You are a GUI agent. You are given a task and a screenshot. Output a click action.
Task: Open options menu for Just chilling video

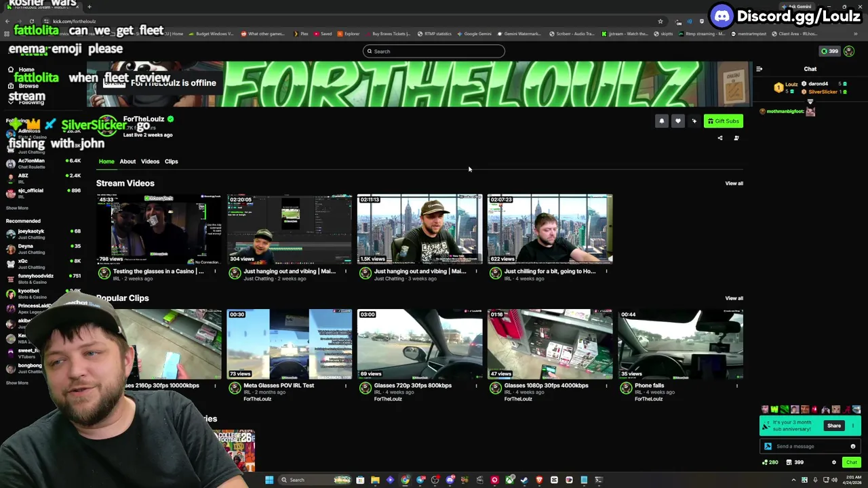(606, 272)
